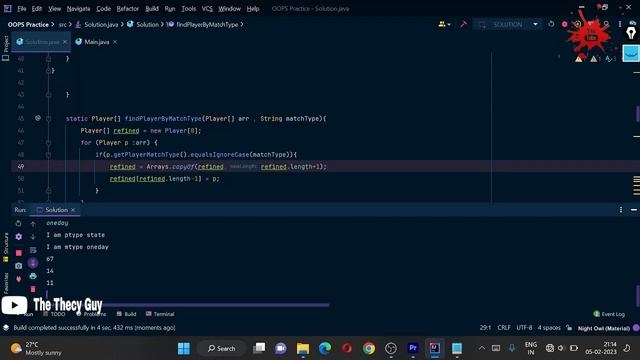Click the up-arrow stack trace icon
Screen dimensions: 640x360
33,224
